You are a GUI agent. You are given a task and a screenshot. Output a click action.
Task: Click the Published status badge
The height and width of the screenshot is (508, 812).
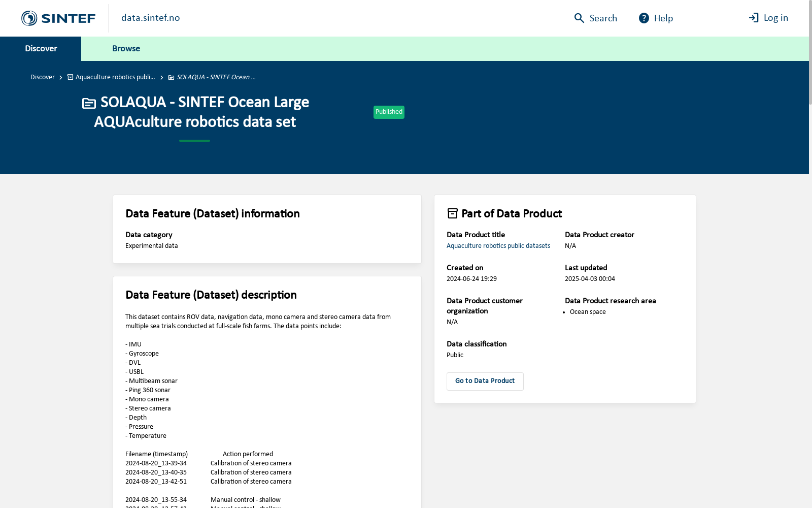tap(389, 112)
